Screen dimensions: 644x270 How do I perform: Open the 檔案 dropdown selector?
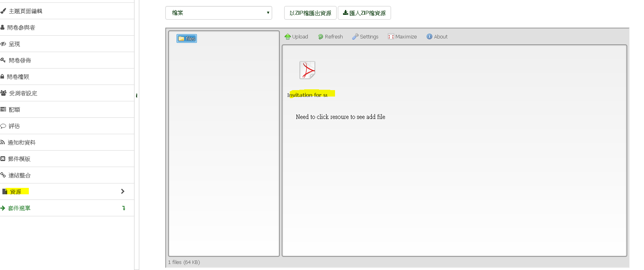coord(219,13)
